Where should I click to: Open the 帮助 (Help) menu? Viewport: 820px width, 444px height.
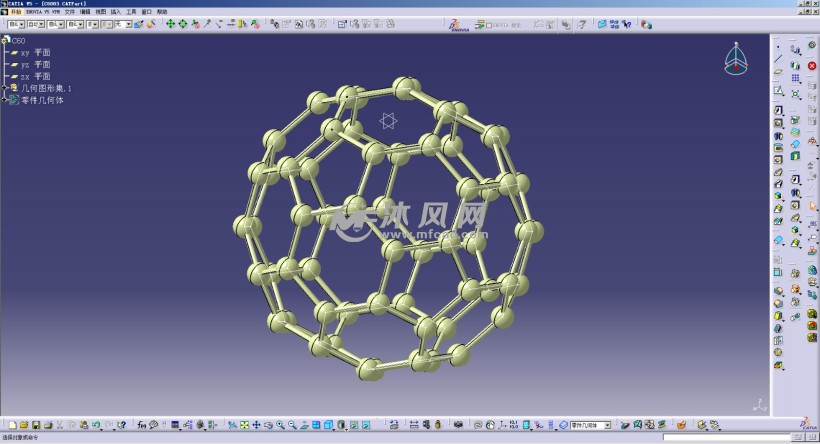pyautogui.click(x=162, y=12)
